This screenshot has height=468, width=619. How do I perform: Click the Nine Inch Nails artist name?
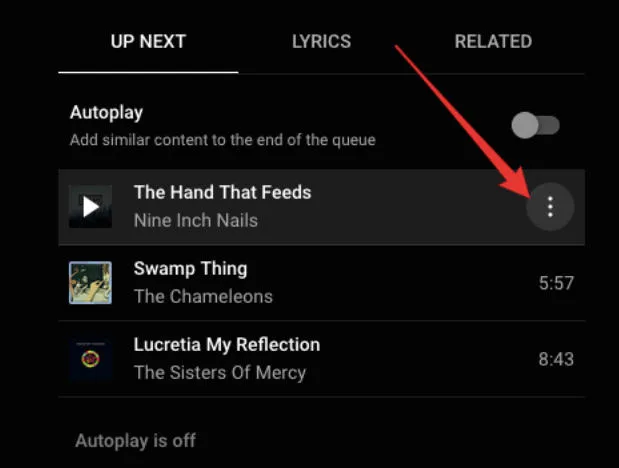(x=196, y=220)
